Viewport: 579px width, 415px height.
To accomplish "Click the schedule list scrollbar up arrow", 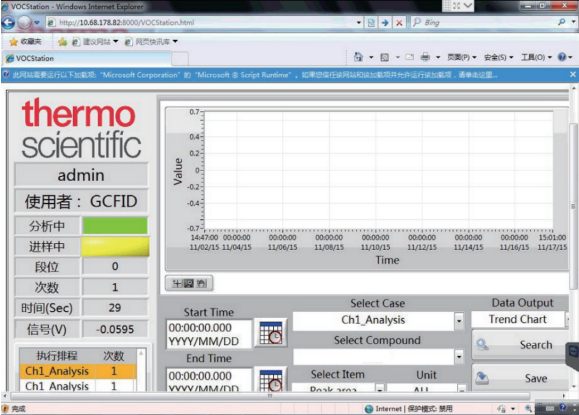I will coord(141,353).
